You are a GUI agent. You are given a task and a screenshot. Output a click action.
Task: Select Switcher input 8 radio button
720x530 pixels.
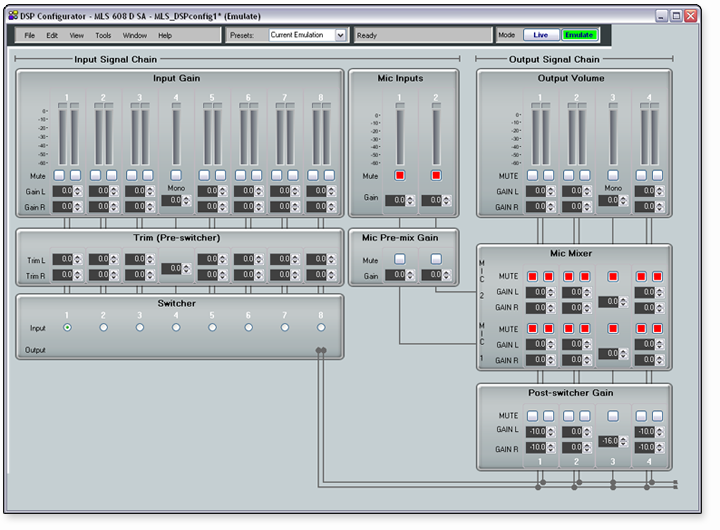click(x=321, y=327)
